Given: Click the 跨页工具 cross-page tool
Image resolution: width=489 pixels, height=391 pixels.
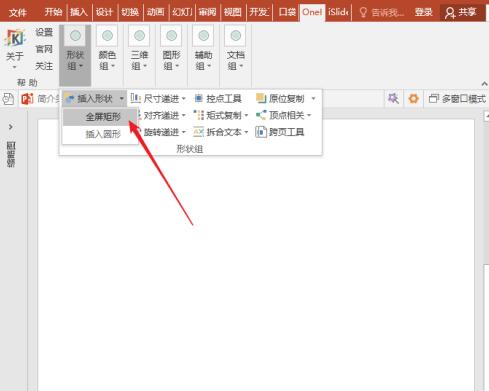Looking at the screenshot, I should pyautogui.click(x=280, y=132).
